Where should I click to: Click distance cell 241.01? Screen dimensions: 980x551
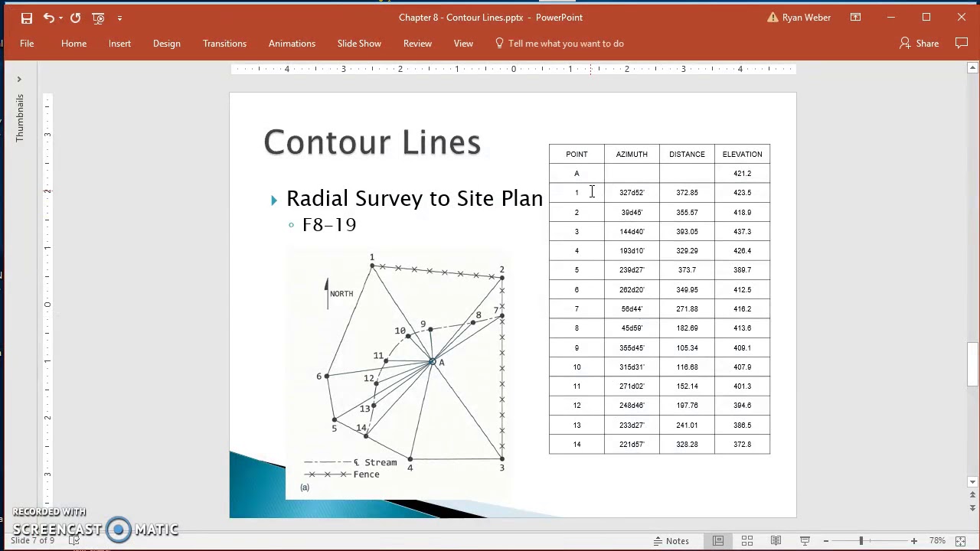pos(687,425)
